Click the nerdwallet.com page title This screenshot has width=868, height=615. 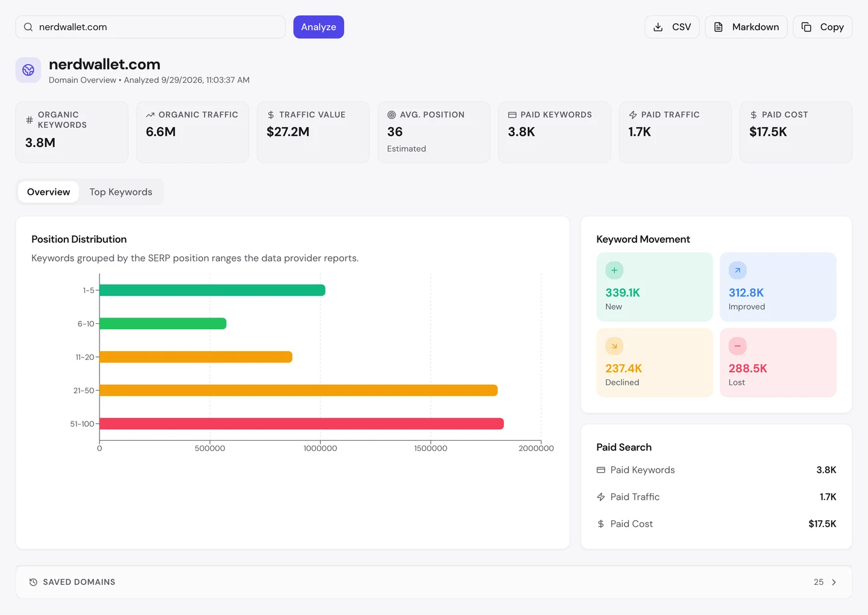[x=104, y=65]
